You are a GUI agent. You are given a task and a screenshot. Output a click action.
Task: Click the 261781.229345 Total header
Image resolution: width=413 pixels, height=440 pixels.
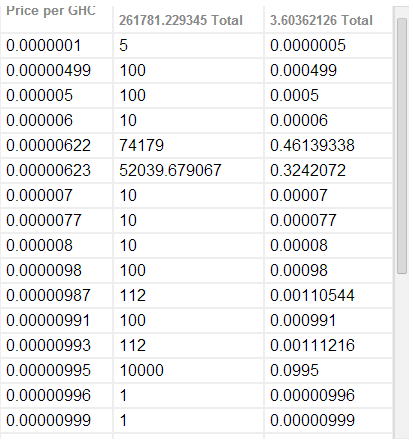click(181, 20)
